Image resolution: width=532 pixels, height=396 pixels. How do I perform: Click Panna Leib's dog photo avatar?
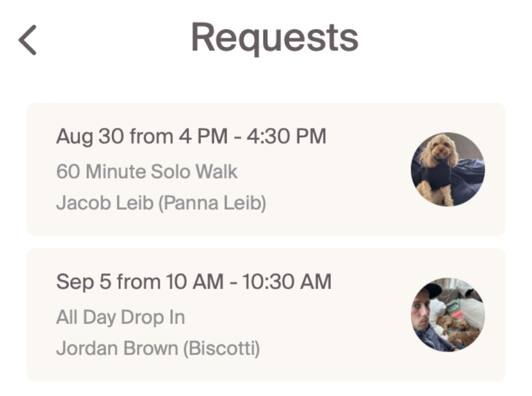448,169
